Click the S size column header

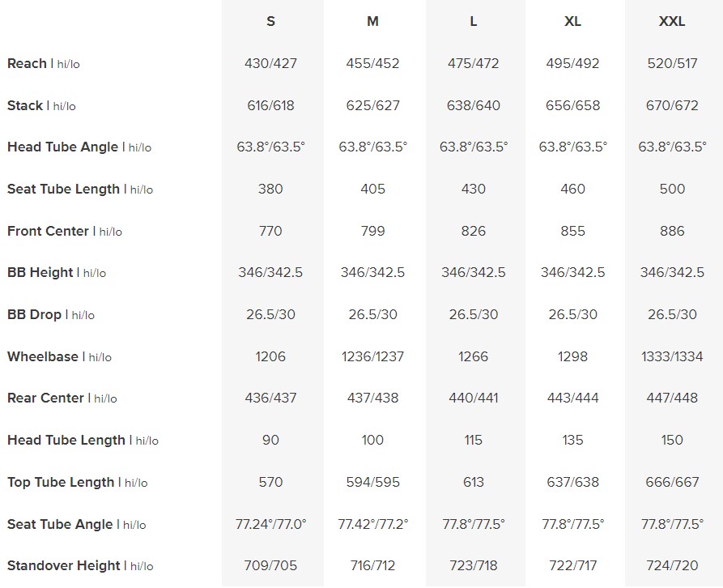click(x=270, y=22)
